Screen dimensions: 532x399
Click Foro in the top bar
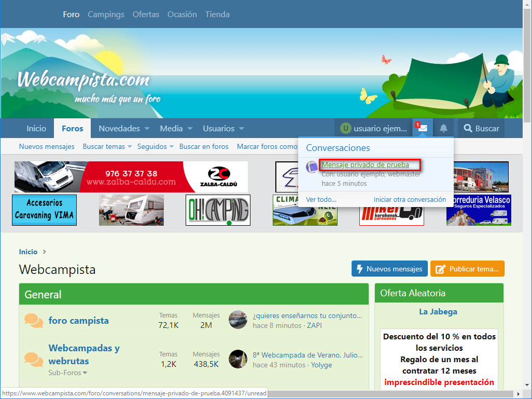(x=71, y=14)
